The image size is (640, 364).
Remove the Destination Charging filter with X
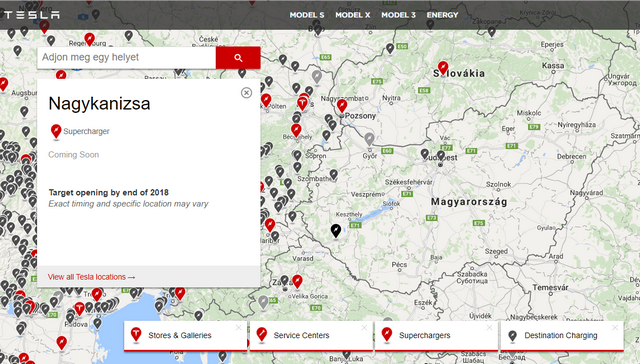tap(615, 328)
